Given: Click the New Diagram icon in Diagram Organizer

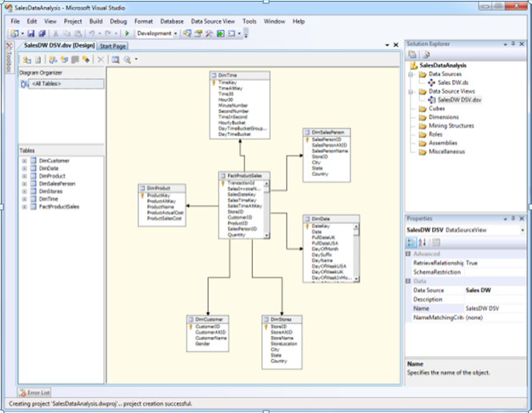Looking at the screenshot, I should pyautogui.click(x=25, y=84).
